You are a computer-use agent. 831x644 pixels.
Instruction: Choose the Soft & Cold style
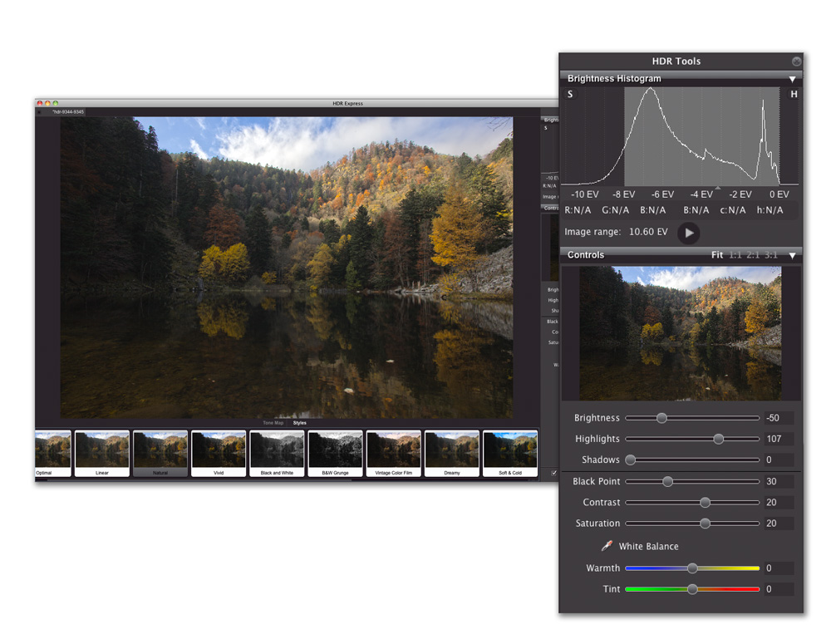click(x=510, y=454)
